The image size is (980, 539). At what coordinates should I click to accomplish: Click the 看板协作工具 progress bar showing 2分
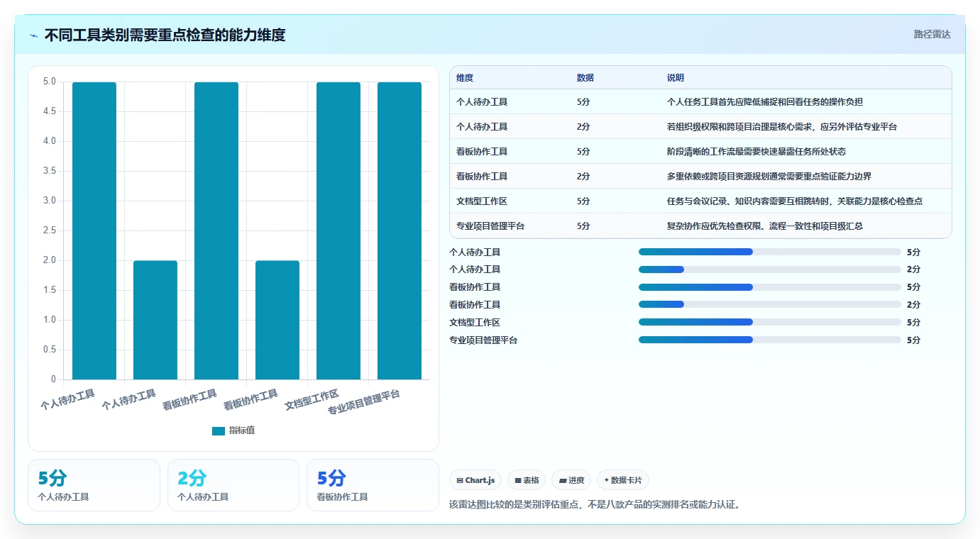[770, 304]
